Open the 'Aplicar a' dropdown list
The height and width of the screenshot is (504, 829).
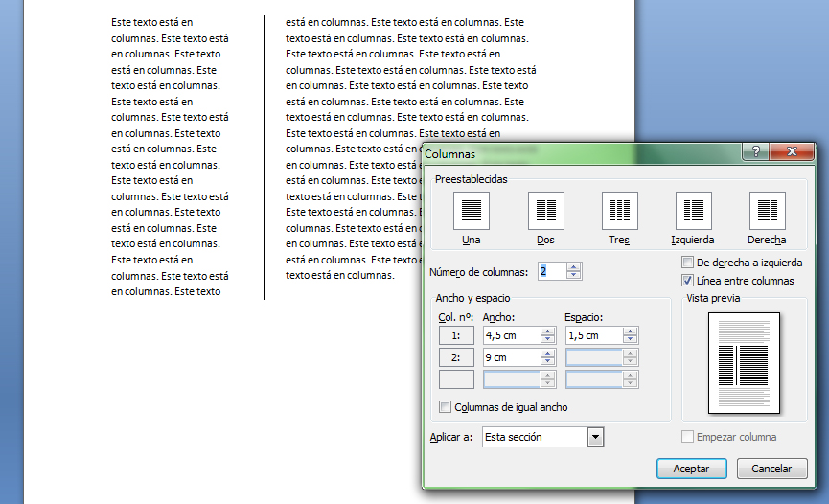point(595,437)
